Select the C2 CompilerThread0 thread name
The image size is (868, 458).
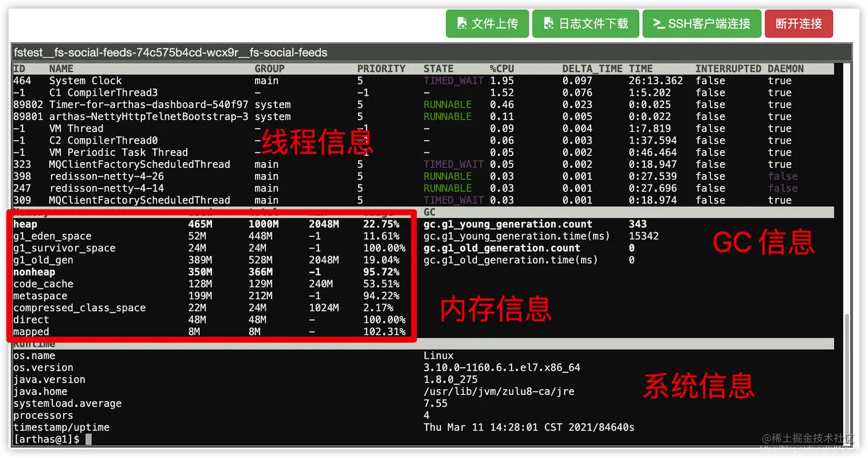point(103,141)
